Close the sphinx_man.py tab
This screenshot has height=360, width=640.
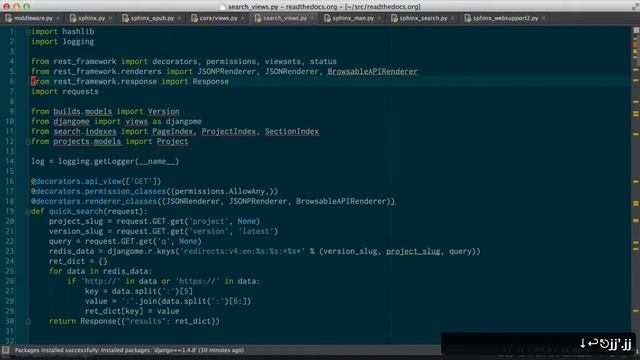(x=379, y=18)
